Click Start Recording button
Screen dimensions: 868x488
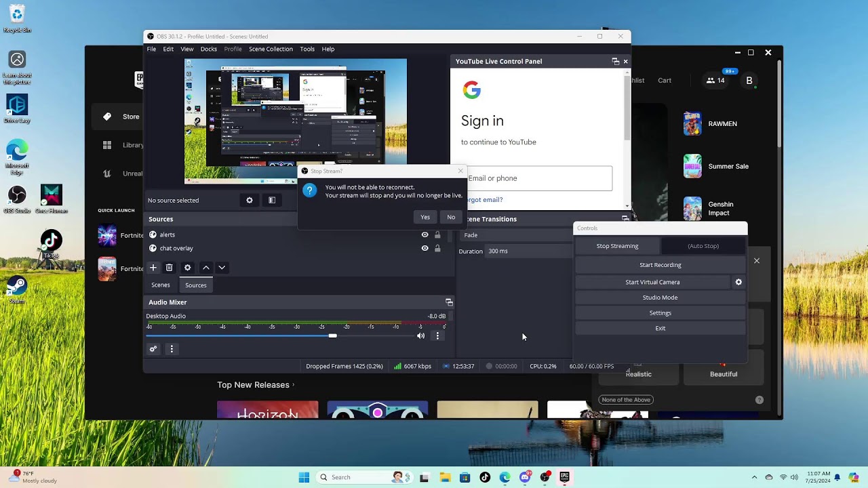click(660, 265)
